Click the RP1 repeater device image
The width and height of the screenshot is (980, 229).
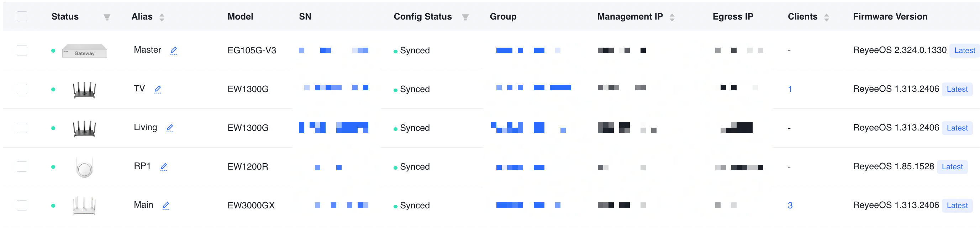point(84,167)
